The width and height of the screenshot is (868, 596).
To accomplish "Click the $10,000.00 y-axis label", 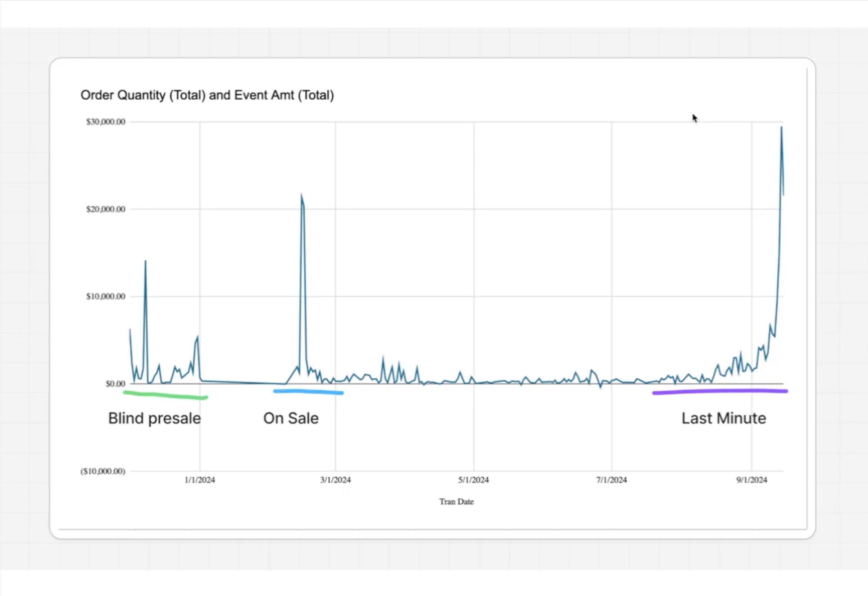I will (x=106, y=296).
